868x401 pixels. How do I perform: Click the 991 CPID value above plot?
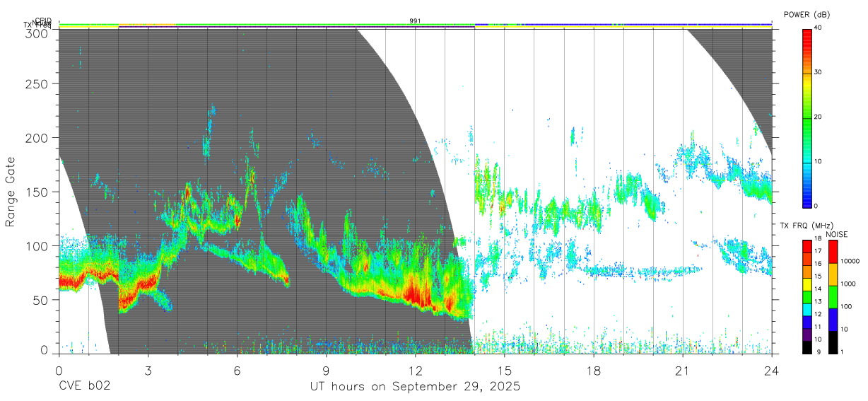tap(415, 21)
